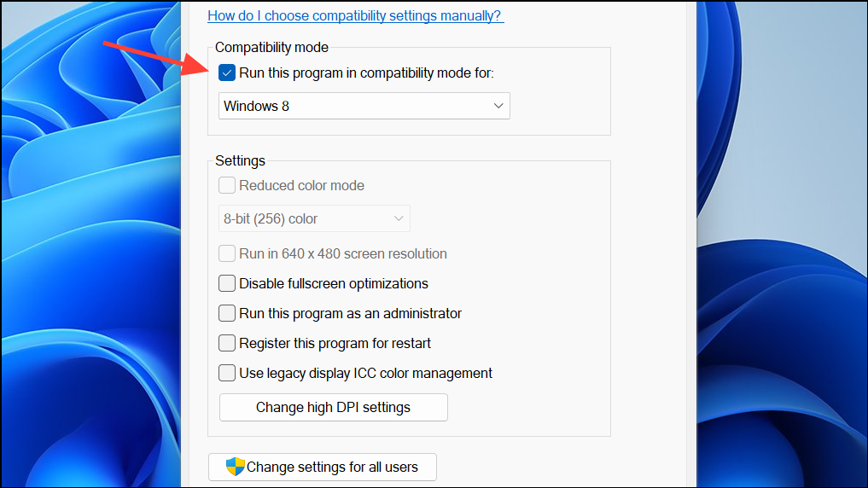Enable Disable fullscreen optimizations checkbox

227,283
